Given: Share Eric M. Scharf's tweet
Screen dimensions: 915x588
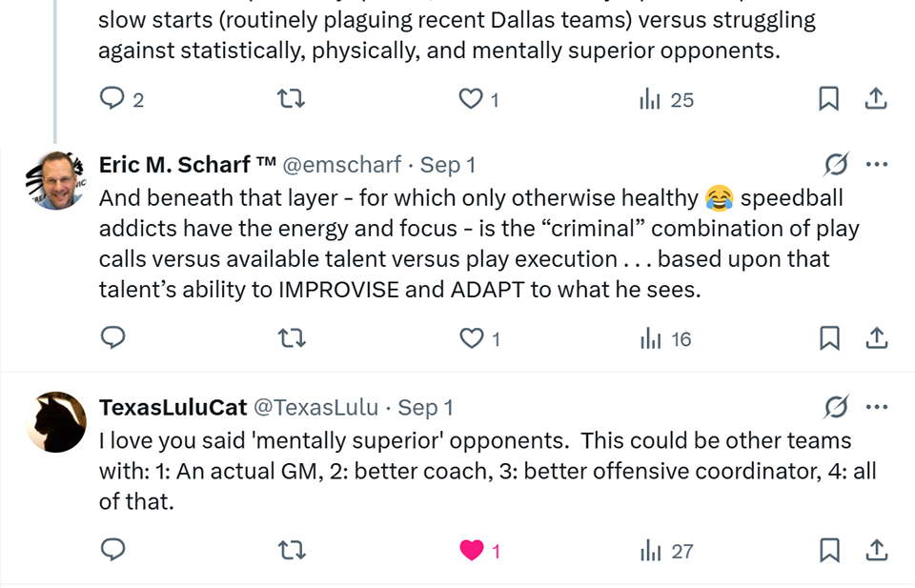Looking at the screenshot, I should pos(876,338).
